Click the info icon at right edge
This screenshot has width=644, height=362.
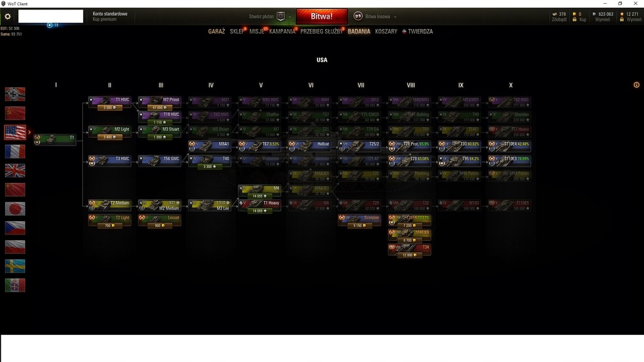(x=636, y=85)
